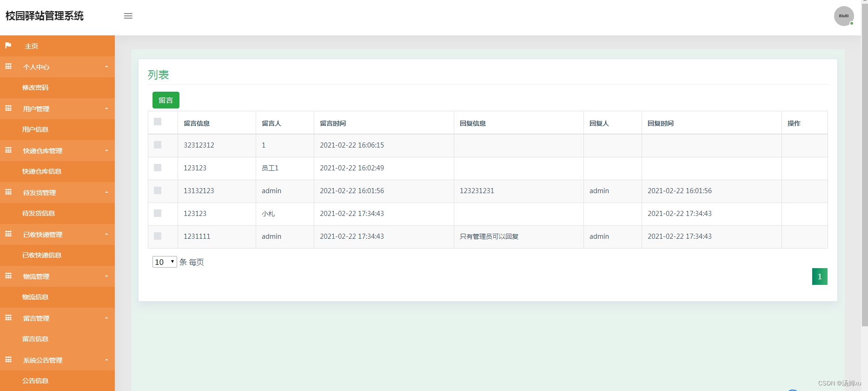The height and width of the screenshot is (391, 868).
Task: Open 留言信息 in the sidebar
Action: pos(57,339)
